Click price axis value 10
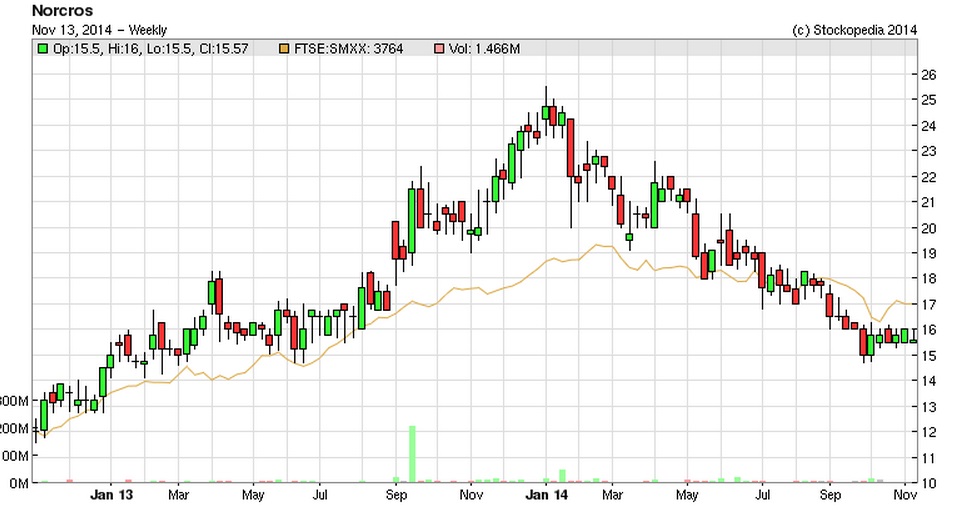Image resolution: width=958 pixels, height=514 pixels. (x=929, y=483)
